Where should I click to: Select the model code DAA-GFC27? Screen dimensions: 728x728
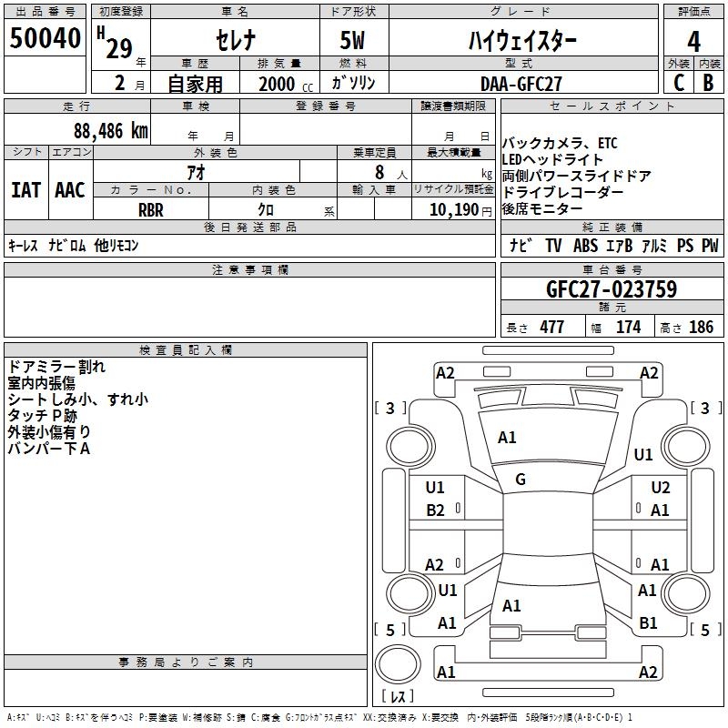[521, 83]
